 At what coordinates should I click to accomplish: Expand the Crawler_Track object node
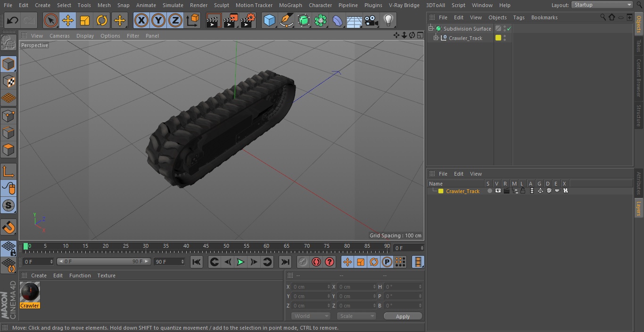pos(436,38)
